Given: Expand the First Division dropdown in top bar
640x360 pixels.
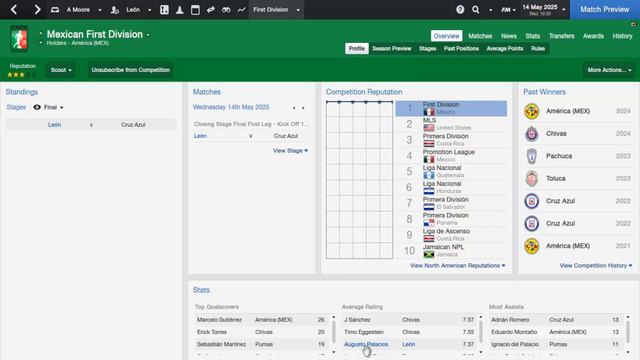Looking at the screenshot, I should point(298,10).
